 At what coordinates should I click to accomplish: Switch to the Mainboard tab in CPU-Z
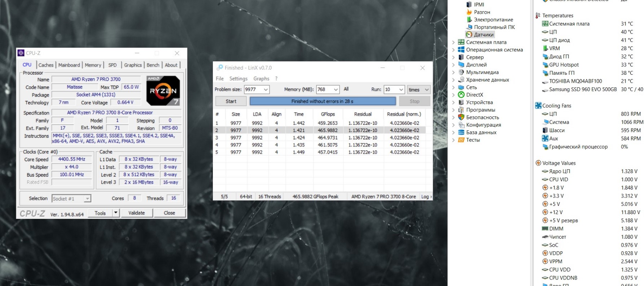[x=69, y=65]
